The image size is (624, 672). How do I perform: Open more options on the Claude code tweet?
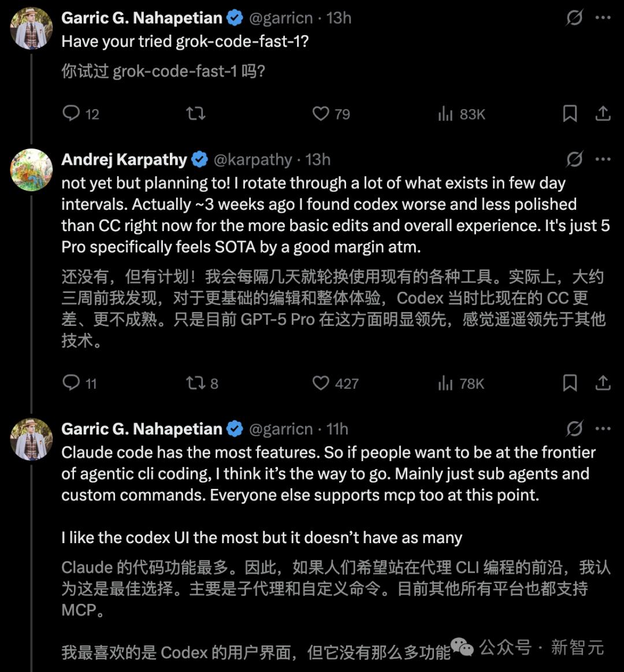[x=603, y=429]
